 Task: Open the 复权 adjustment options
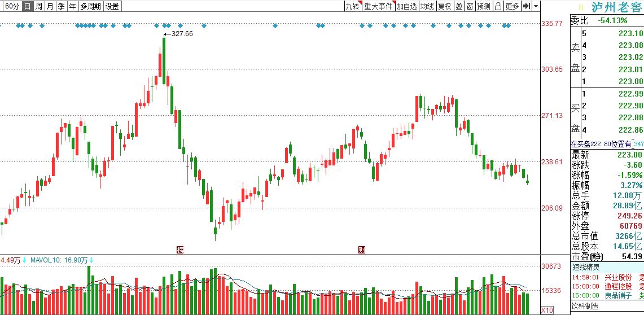(444, 6)
